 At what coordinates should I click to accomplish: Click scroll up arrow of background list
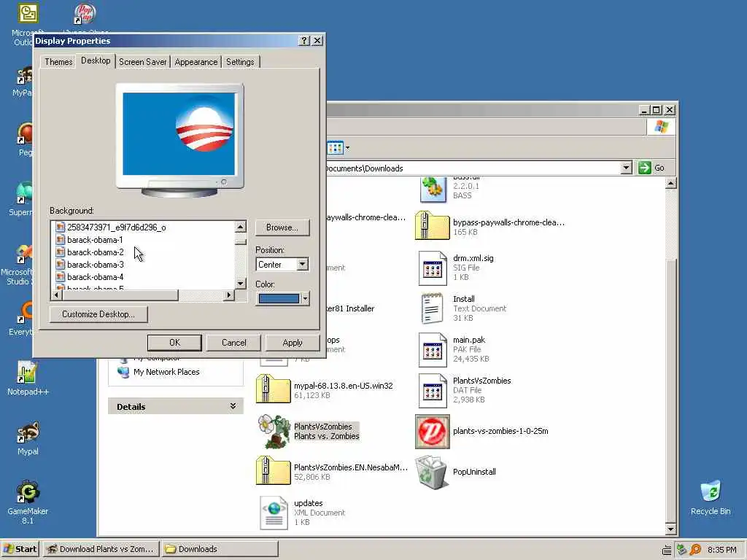[x=241, y=227]
